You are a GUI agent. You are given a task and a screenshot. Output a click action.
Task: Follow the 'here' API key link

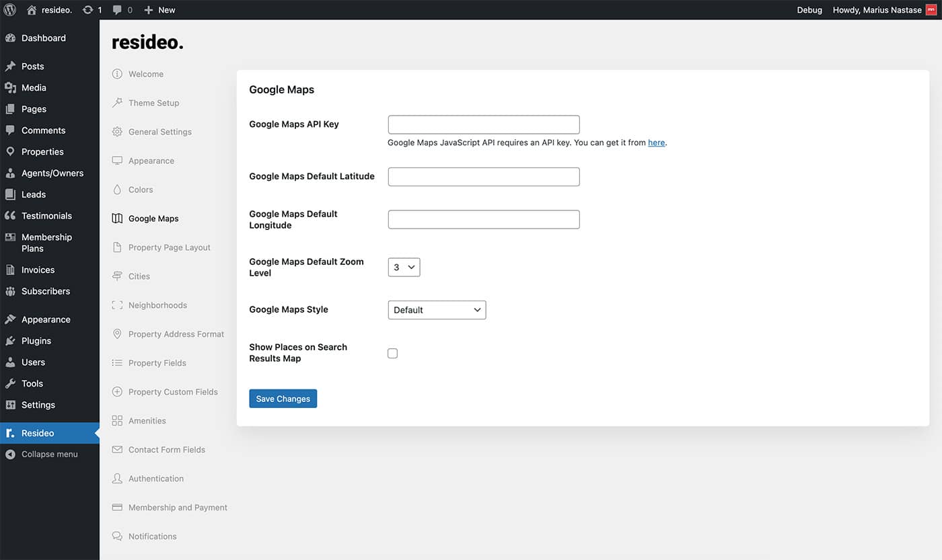[656, 143]
